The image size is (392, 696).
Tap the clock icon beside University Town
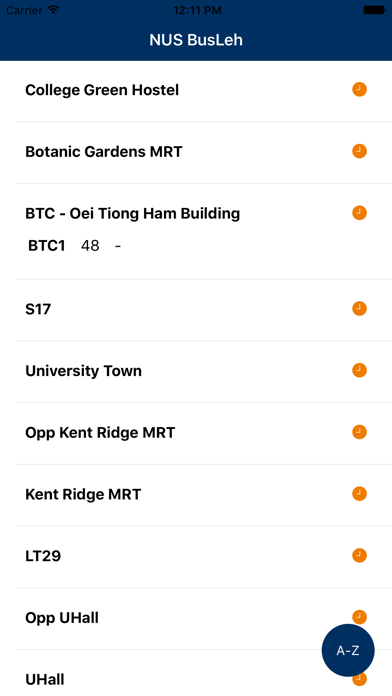point(359,370)
